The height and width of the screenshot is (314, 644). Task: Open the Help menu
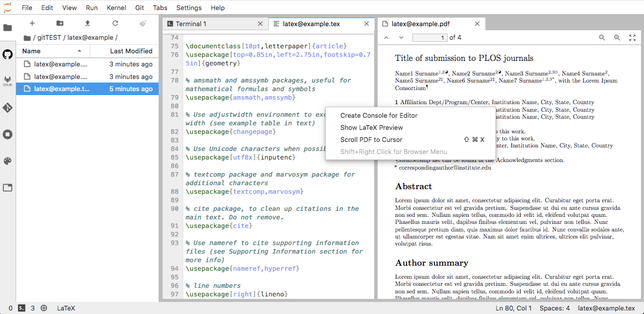click(218, 8)
